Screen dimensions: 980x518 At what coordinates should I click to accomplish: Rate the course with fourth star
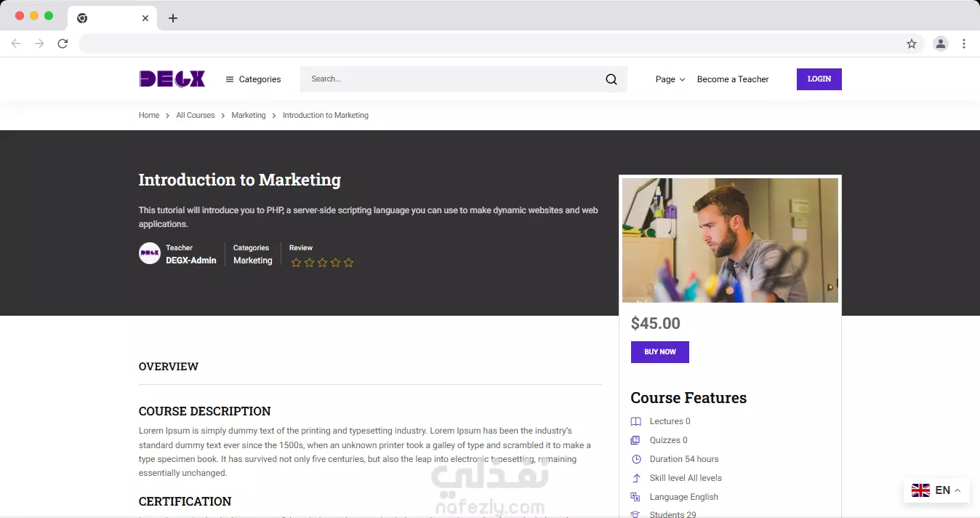pyautogui.click(x=335, y=263)
